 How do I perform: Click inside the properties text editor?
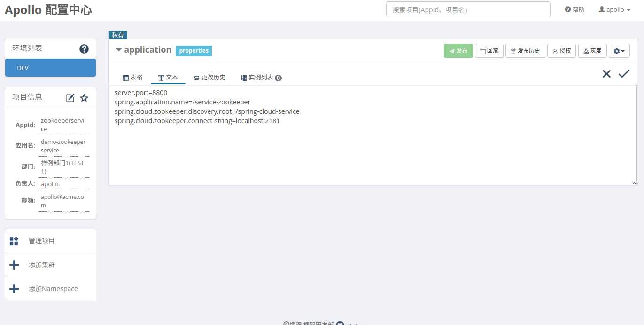[x=373, y=135]
